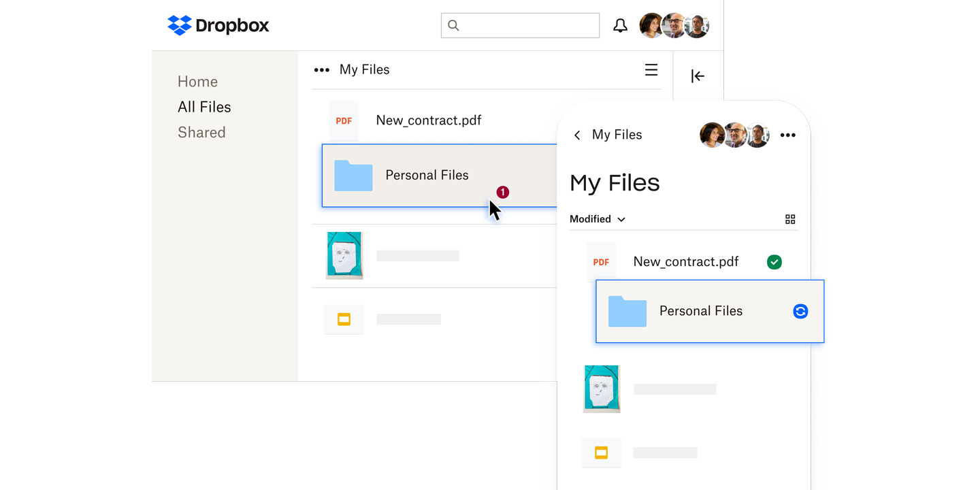Open Shared in the sidebar

[201, 133]
